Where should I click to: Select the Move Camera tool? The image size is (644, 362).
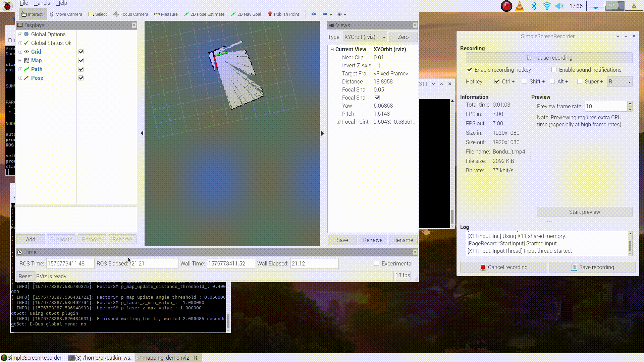(65, 14)
